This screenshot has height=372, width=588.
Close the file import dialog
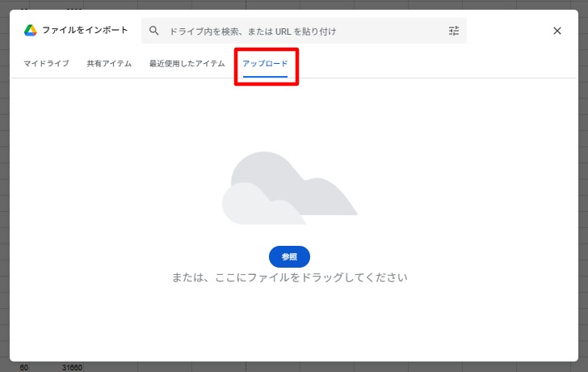click(556, 31)
